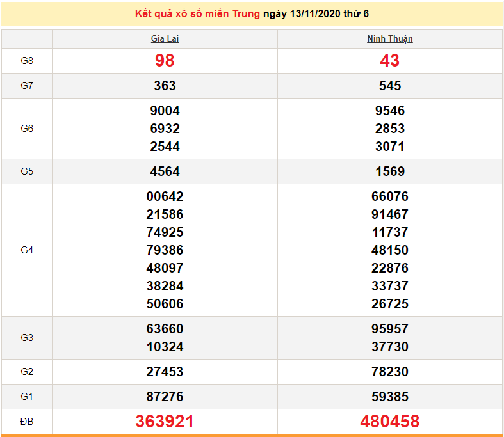Image resolution: width=504 pixels, height=437 pixels.
Task: Click Gia Lai G4 number 79386
Action: [x=165, y=250]
